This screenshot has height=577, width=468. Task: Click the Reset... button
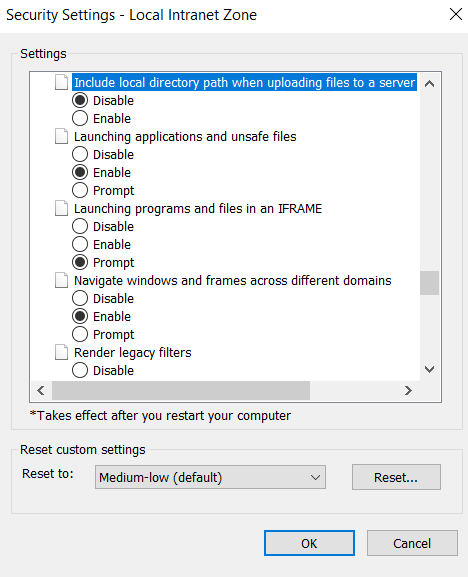coord(396,477)
